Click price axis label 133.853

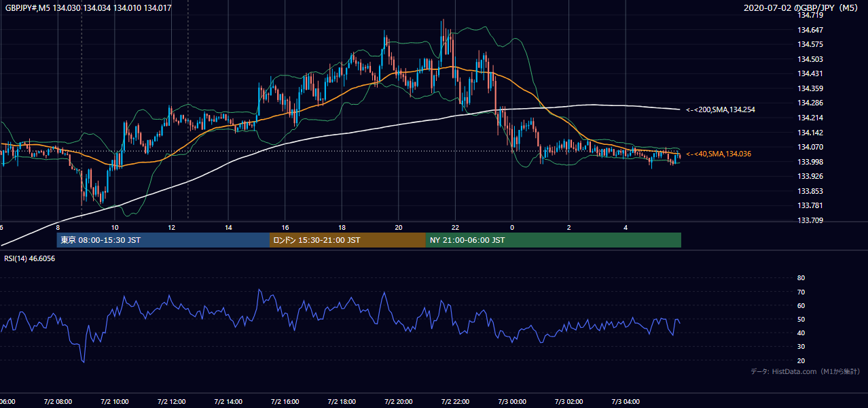click(810, 191)
